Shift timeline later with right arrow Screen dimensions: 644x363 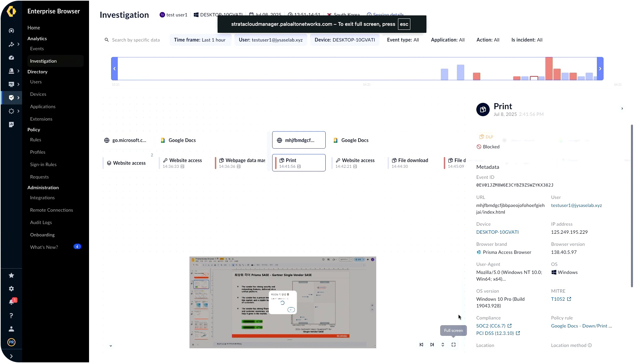(x=600, y=69)
